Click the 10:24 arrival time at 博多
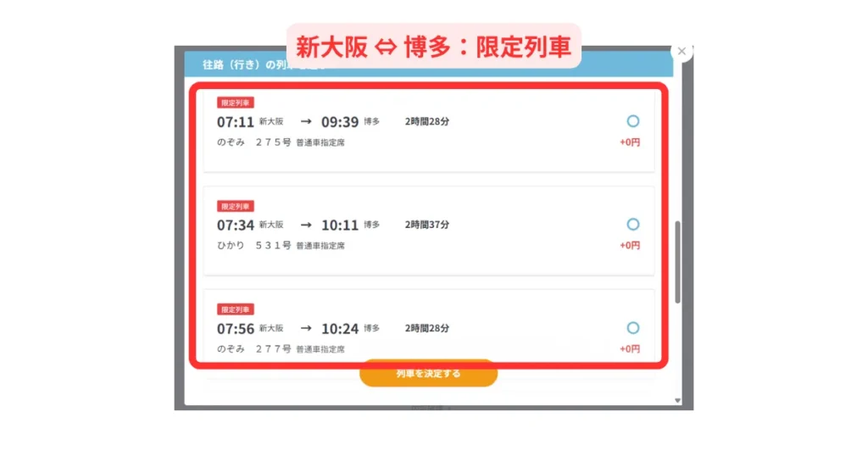 tap(340, 329)
